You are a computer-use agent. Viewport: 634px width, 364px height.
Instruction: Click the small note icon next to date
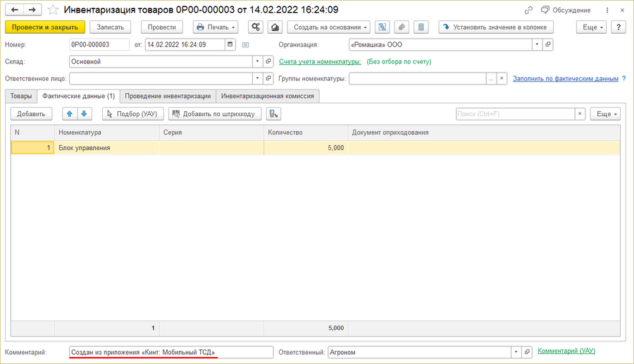pyautogui.click(x=245, y=45)
